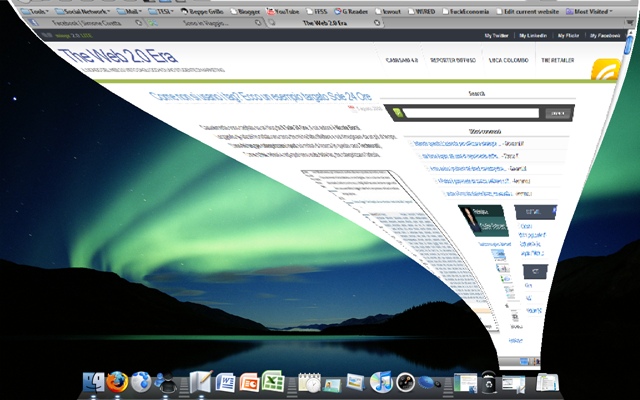Switch to the Sono in Viaggio tab

[x=205, y=23]
